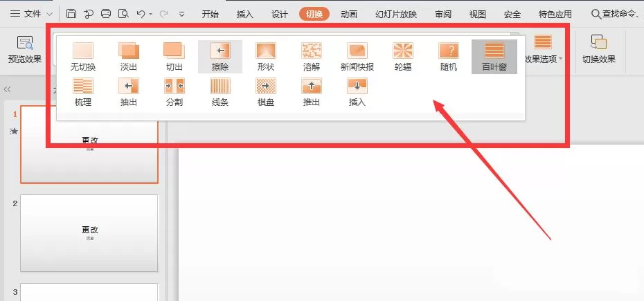Choose the 擦除 wipe transition
Screen dimensions: 644x301
pyautogui.click(x=220, y=57)
